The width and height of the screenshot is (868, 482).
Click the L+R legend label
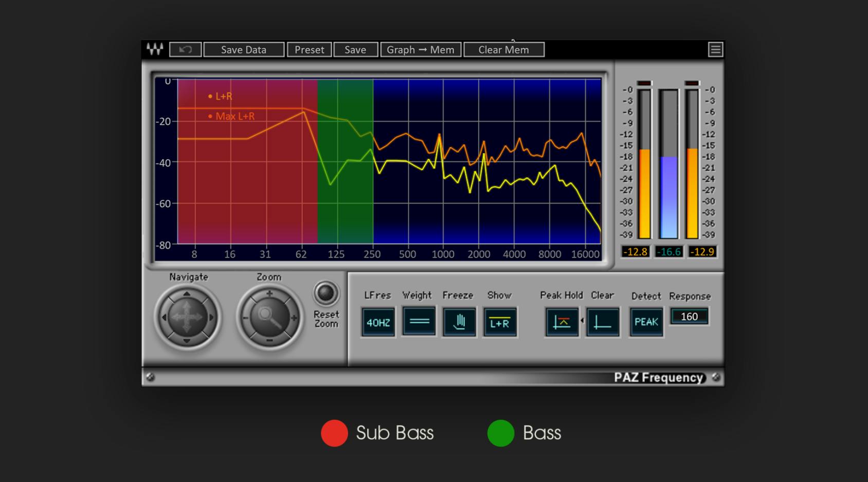pyautogui.click(x=224, y=96)
